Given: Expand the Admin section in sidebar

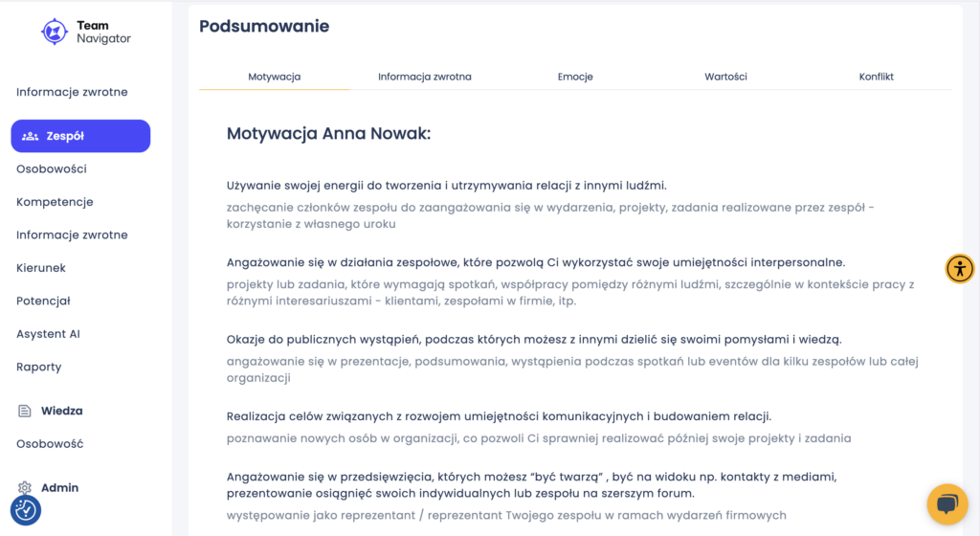Looking at the screenshot, I should pyautogui.click(x=59, y=488).
